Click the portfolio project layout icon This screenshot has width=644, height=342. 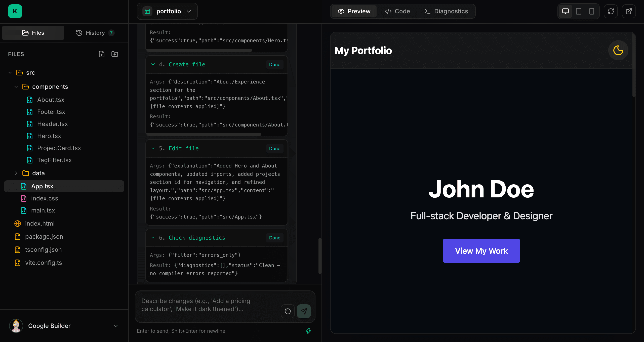point(147,11)
